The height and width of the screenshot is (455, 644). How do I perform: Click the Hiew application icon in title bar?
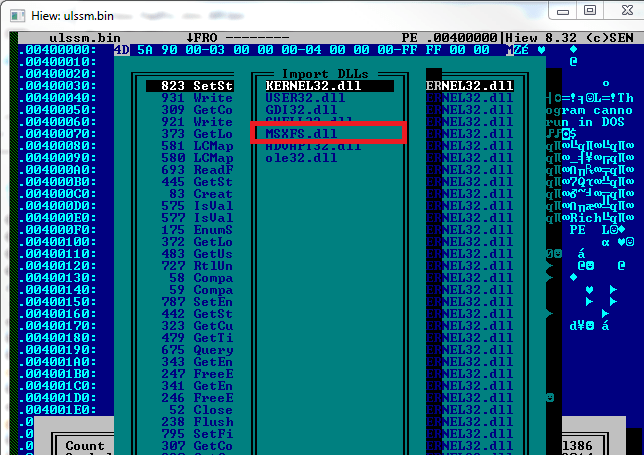[x=17, y=16]
